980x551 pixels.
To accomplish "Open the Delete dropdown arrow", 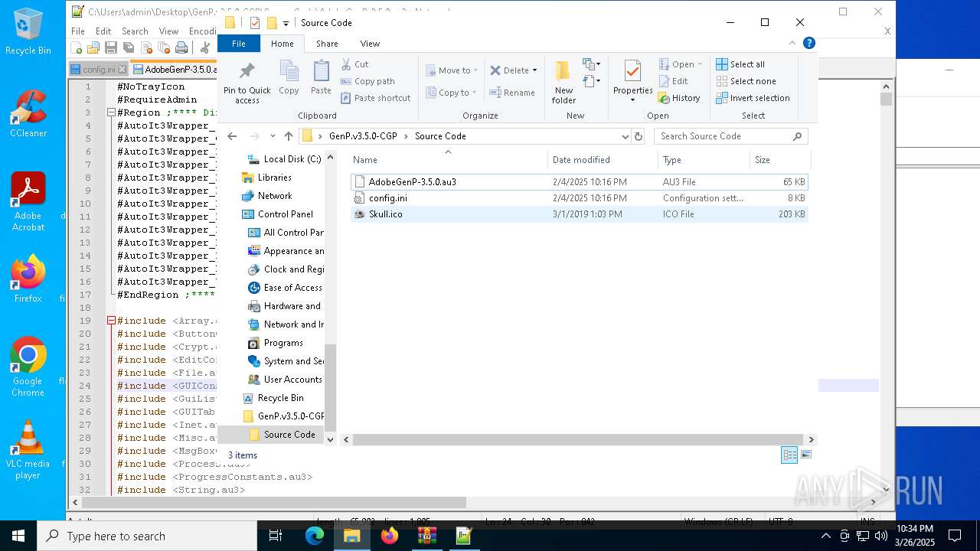I will (534, 70).
